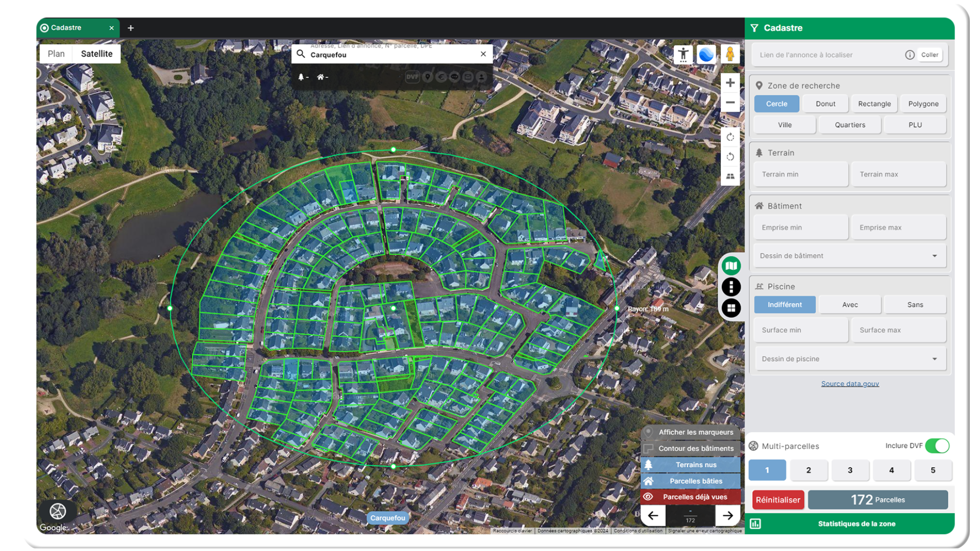Click the Street View pegman icon
The height and width of the screenshot is (551, 980).
730,54
